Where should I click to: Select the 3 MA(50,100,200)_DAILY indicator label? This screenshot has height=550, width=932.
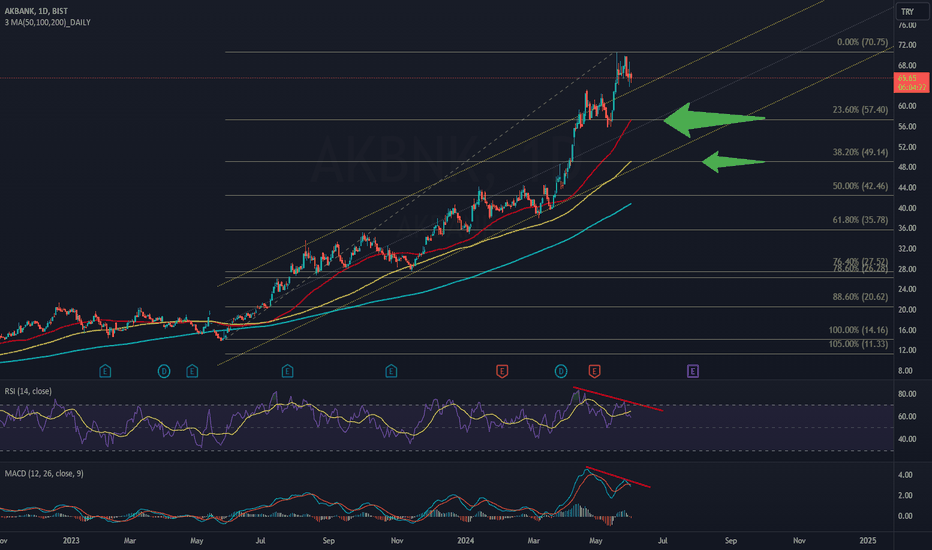point(48,22)
